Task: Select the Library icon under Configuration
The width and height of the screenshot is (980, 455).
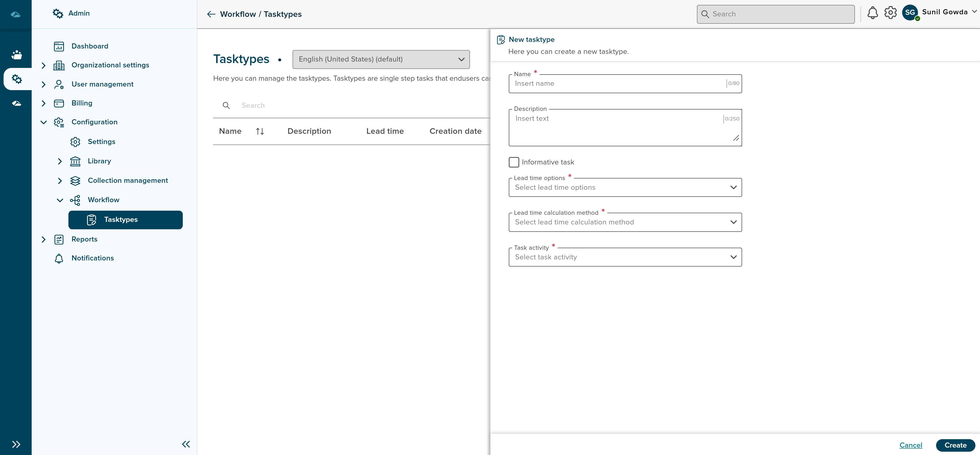Action: pyautogui.click(x=75, y=161)
